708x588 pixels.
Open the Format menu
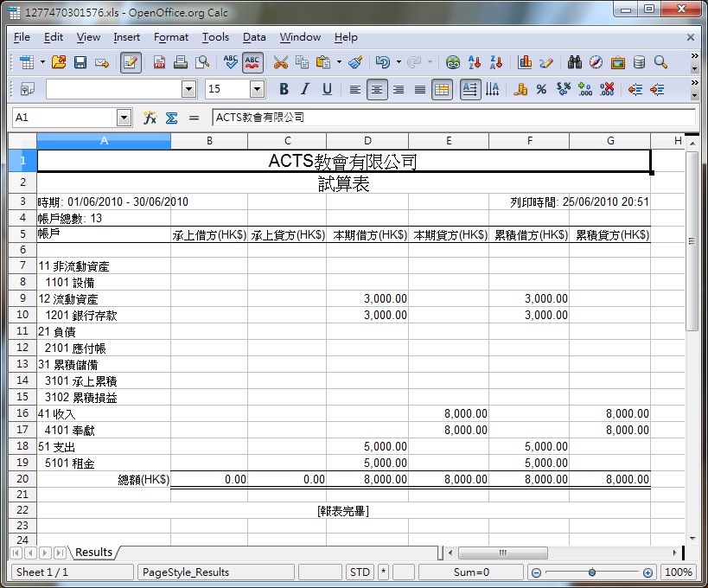tap(170, 37)
